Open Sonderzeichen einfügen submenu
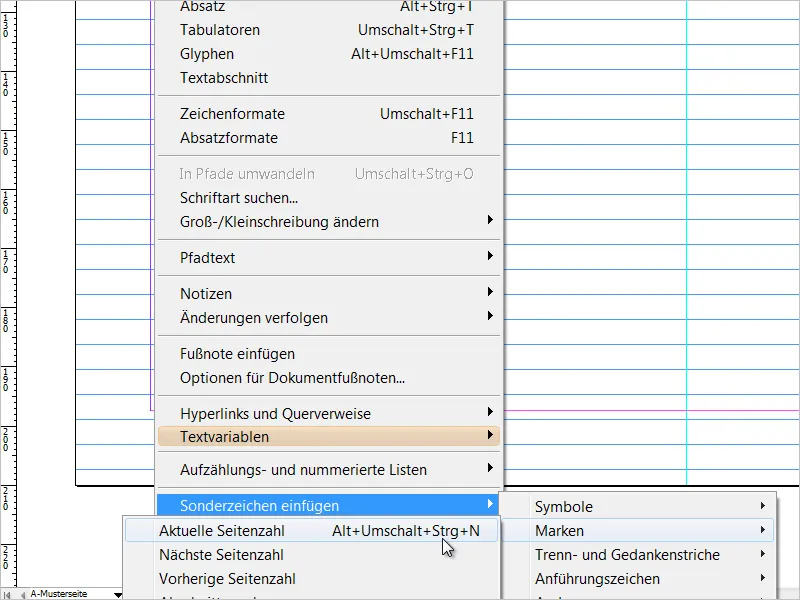Viewport: 800px width, 600px height. (329, 506)
